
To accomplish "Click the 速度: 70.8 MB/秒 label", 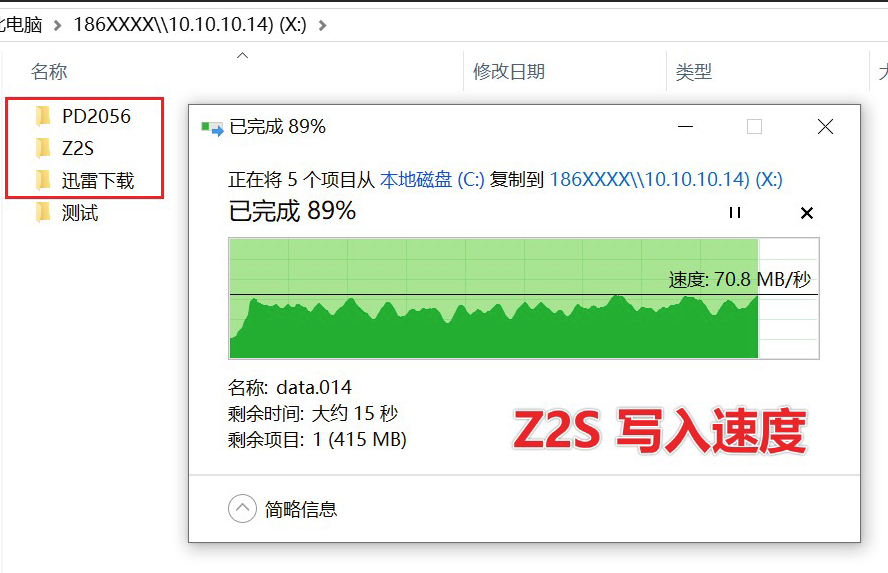I will tap(740, 280).
